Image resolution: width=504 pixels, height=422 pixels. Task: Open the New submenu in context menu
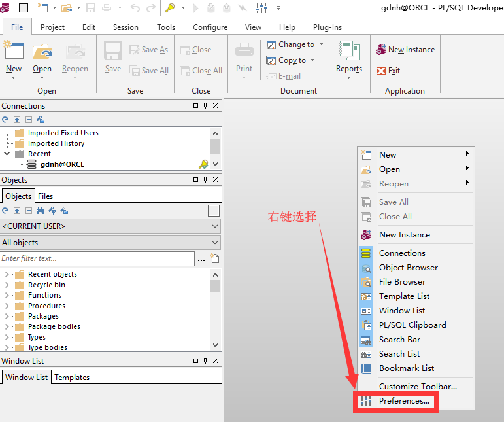coord(415,154)
